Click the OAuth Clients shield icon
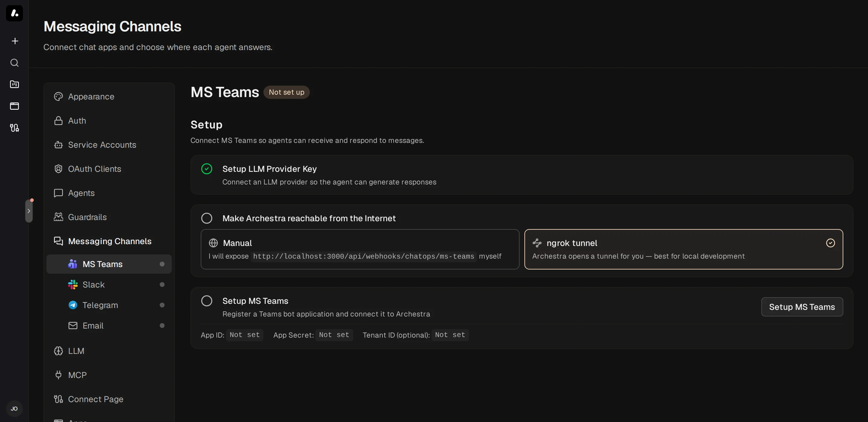 pyautogui.click(x=59, y=169)
